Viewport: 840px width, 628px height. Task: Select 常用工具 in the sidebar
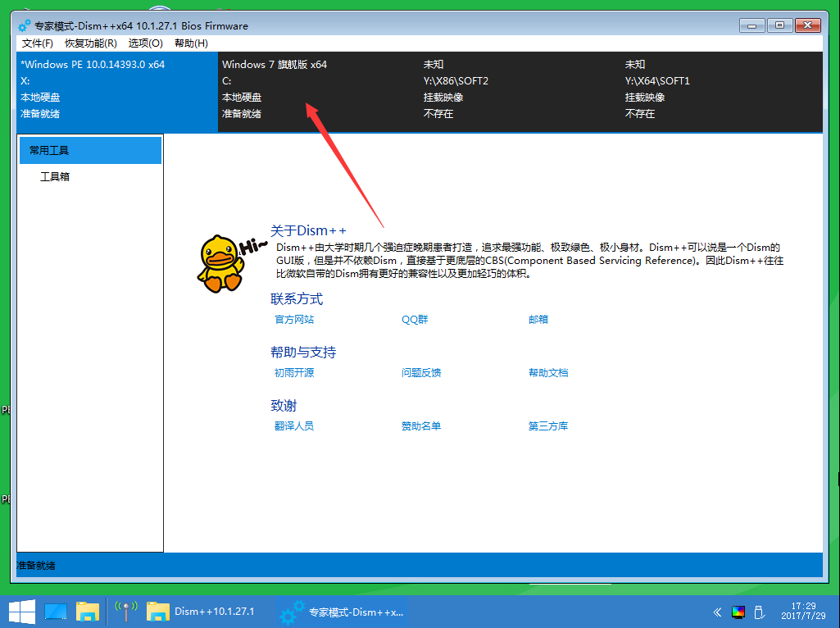90,151
